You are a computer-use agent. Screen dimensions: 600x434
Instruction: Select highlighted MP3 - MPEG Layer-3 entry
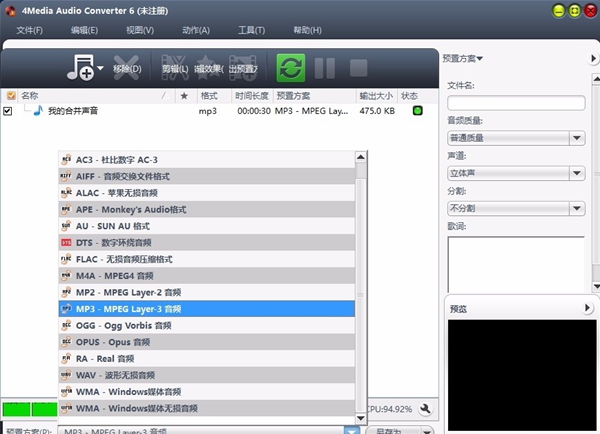207,309
